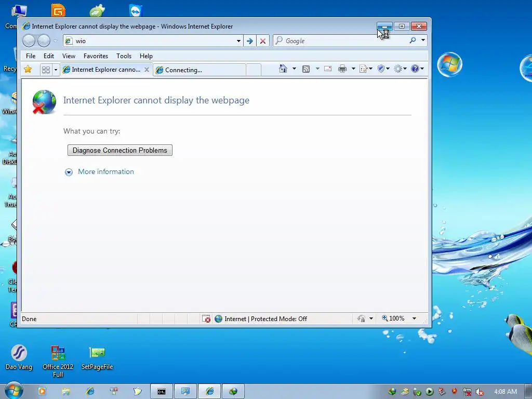Open Quick Tabs grid icon
Image resolution: width=532 pixels, height=399 pixels.
(46, 70)
